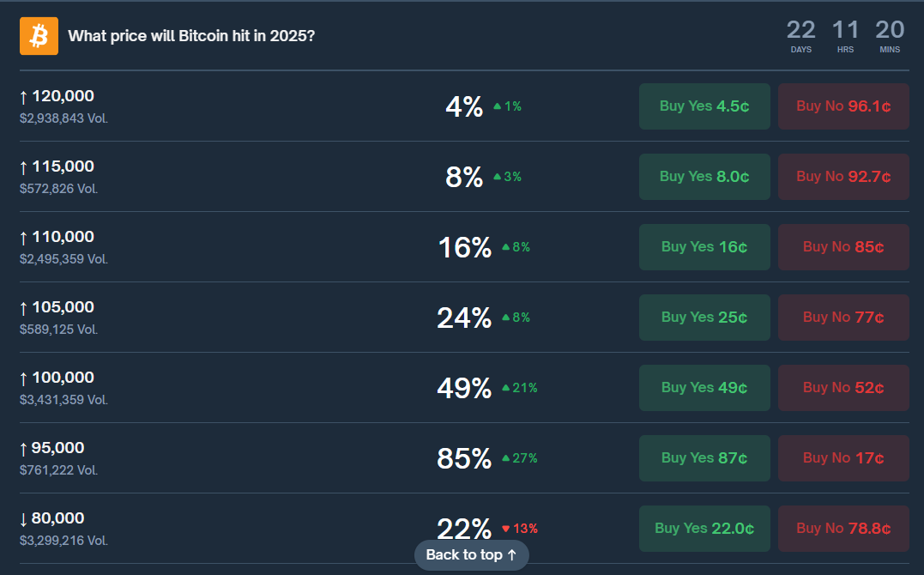Screen dimensions: 924x575
Task: Buy Yes at 87¢ for 95,000
Action: pos(704,457)
